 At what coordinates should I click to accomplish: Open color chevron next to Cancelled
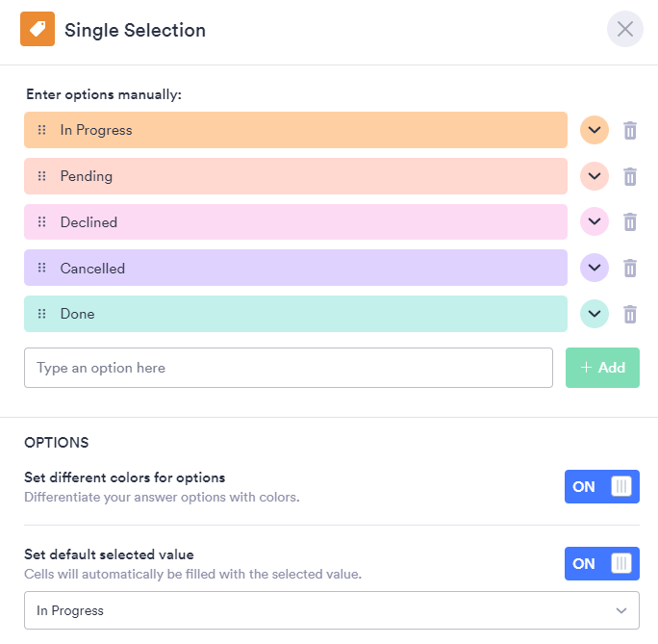[x=595, y=269]
